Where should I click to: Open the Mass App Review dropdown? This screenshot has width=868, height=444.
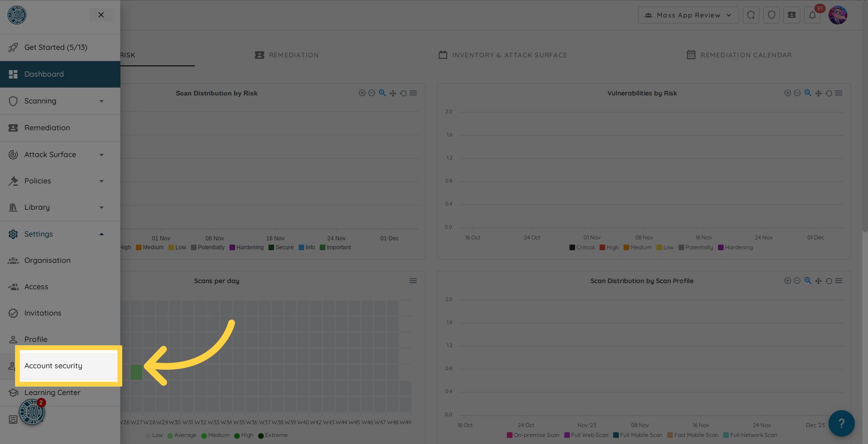coord(688,15)
